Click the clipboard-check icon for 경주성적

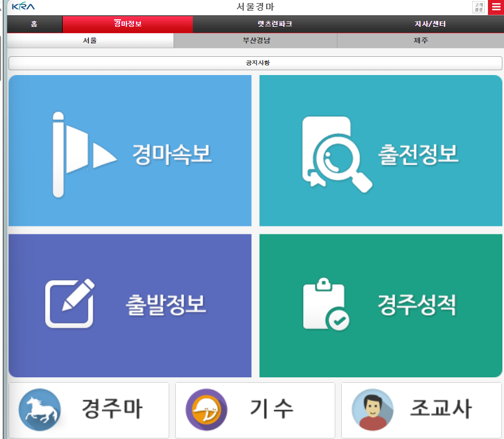[x=326, y=304]
